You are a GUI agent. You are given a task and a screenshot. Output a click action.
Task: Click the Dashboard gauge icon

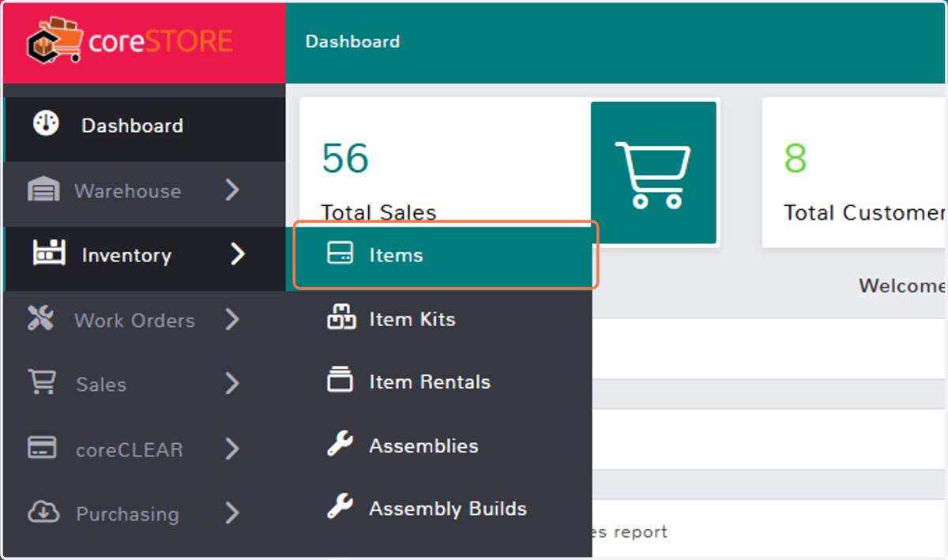(x=45, y=124)
